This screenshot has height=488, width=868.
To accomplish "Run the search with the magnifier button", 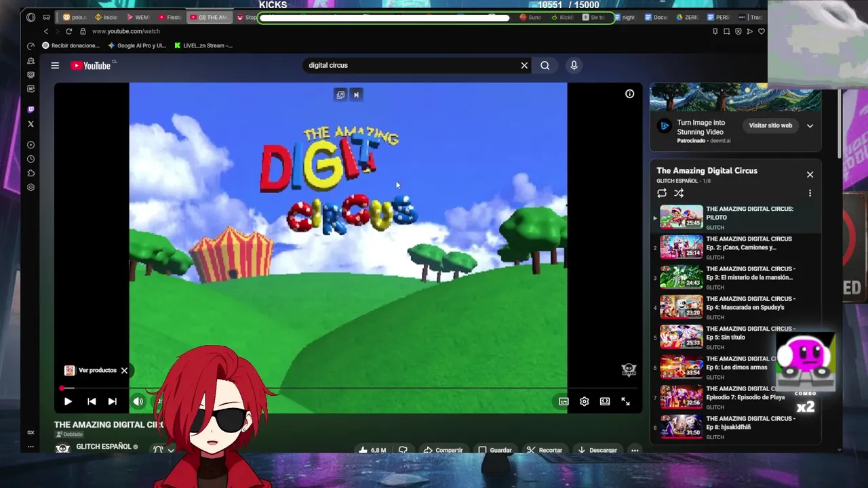I will (545, 66).
